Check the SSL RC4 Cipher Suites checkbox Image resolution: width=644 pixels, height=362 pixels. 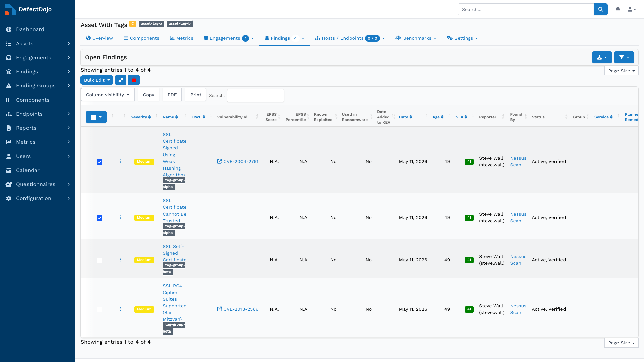[100, 310]
